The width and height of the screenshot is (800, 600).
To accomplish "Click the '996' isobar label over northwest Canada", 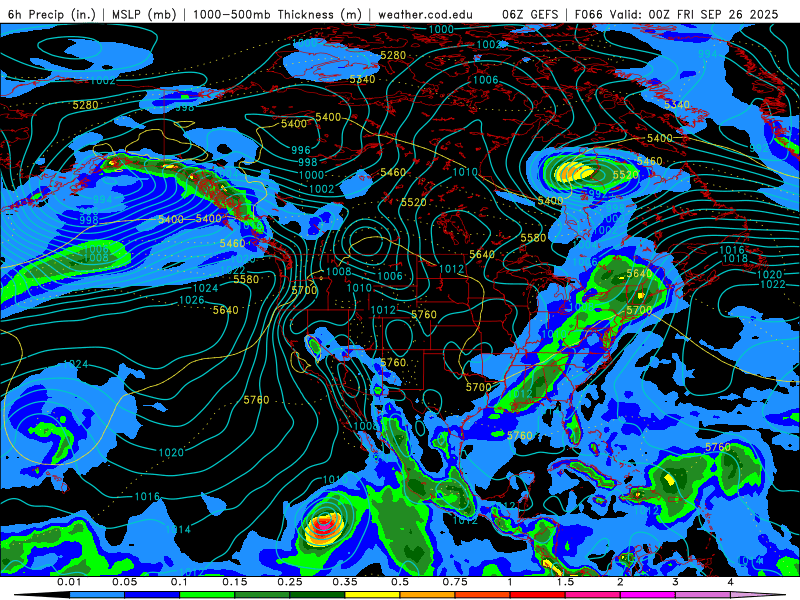I will pyautogui.click(x=301, y=150).
